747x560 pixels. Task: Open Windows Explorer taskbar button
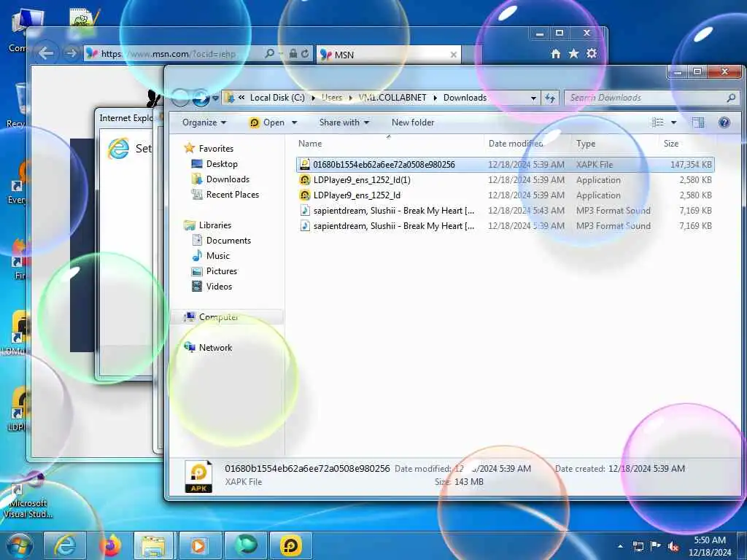pyautogui.click(x=152, y=545)
